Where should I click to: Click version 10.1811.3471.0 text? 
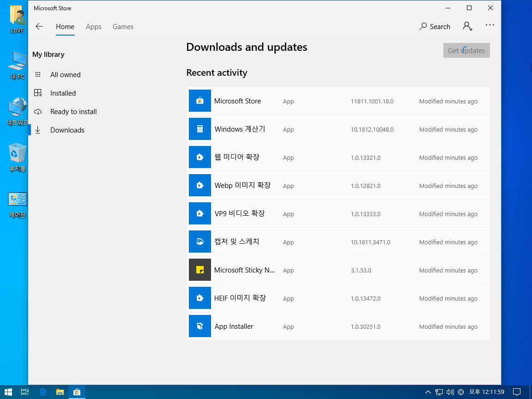click(370, 242)
